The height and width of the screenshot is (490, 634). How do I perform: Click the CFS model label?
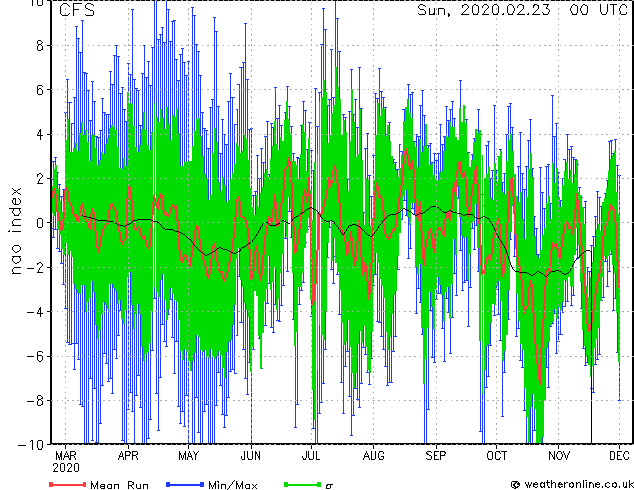point(76,10)
